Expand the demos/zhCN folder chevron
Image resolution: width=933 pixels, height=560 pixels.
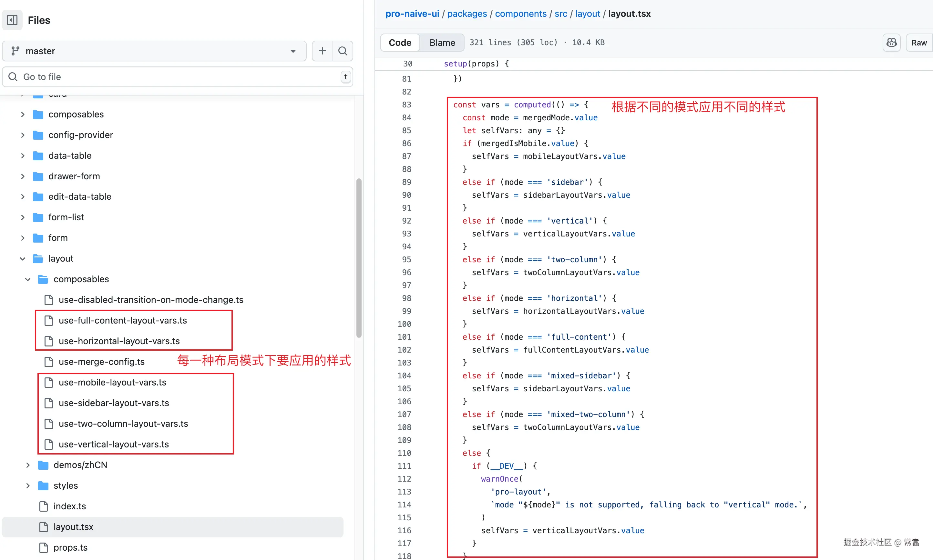coord(28,465)
